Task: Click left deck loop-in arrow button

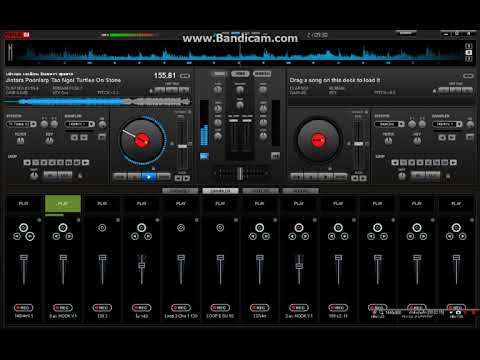Action: [27, 162]
